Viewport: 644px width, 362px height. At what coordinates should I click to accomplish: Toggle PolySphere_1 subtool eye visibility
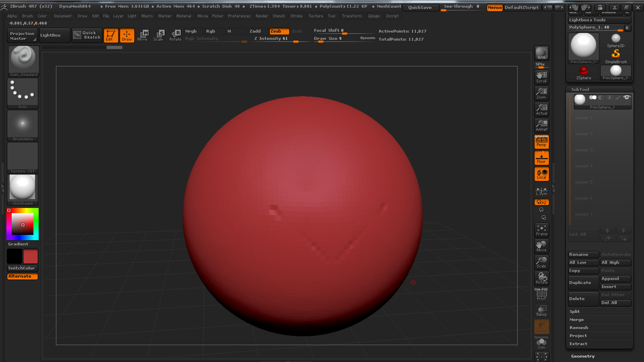[x=626, y=97]
